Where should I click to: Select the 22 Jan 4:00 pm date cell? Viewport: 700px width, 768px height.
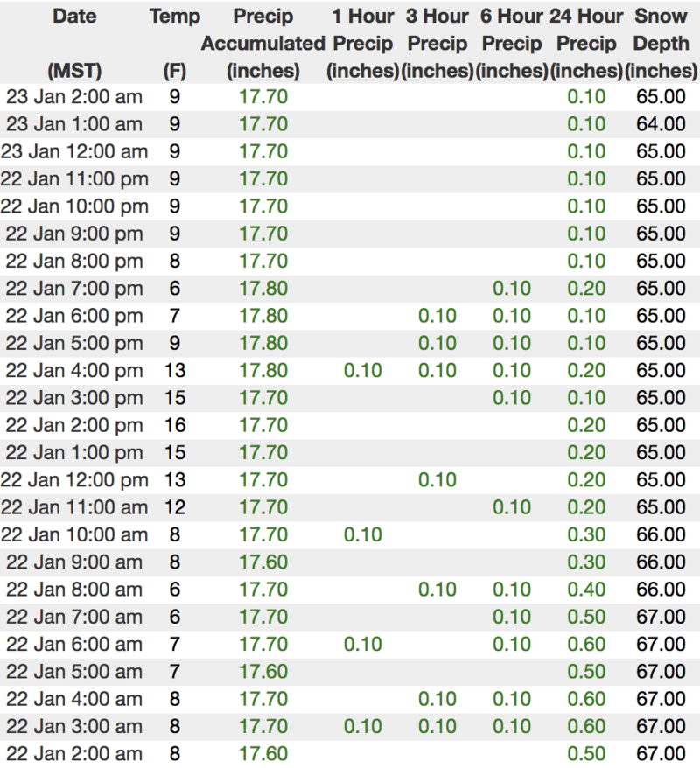click(74, 370)
